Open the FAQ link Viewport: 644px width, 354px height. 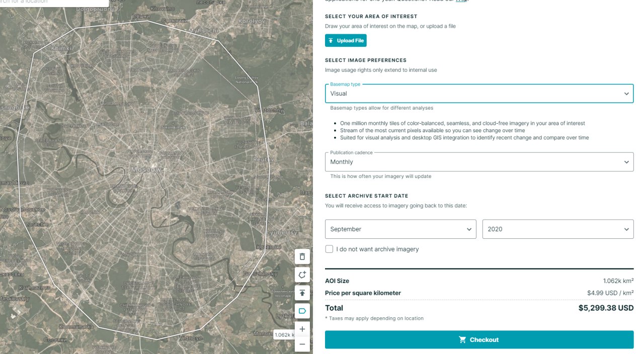[460, 1]
